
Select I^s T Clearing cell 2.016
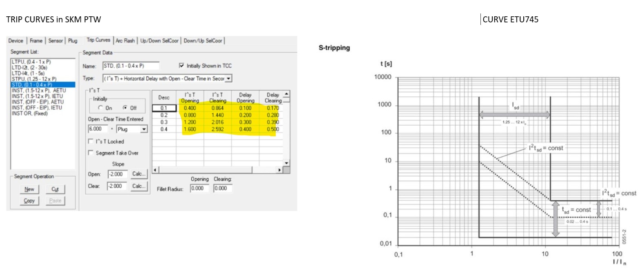click(218, 122)
